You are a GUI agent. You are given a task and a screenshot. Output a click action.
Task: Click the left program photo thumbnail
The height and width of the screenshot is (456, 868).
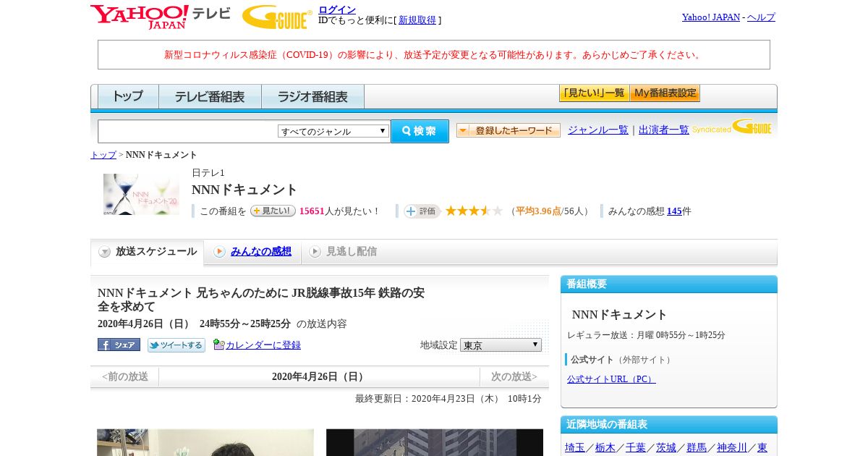(x=205, y=442)
